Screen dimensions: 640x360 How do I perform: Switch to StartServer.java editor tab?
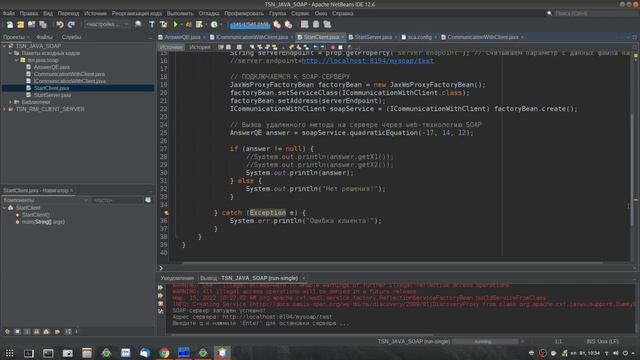coord(373,37)
